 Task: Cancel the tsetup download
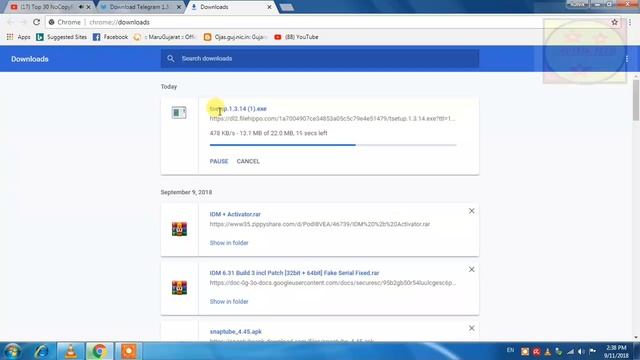click(248, 161)
